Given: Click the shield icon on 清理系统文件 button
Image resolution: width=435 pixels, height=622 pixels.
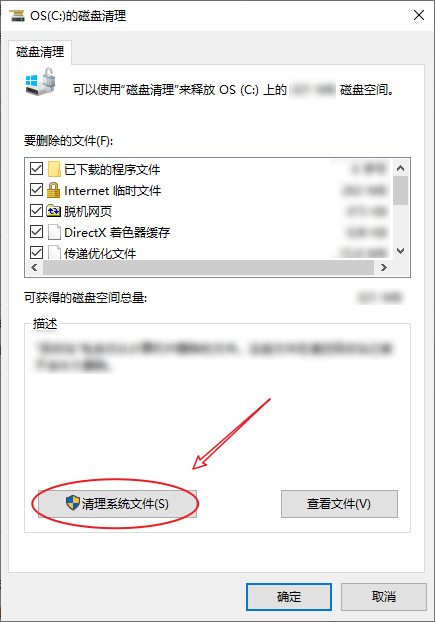Looking at the screenshot, I should click(x=73, y=503).
